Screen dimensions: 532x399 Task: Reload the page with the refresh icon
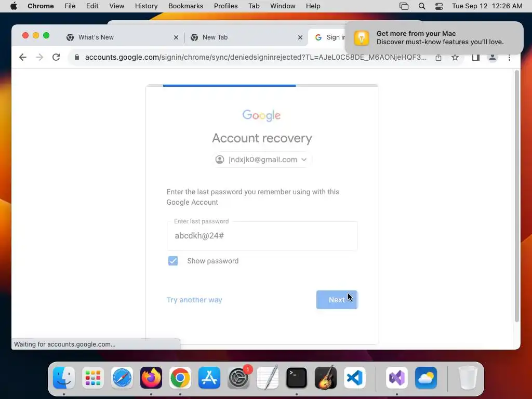click(x=56, y=57)
